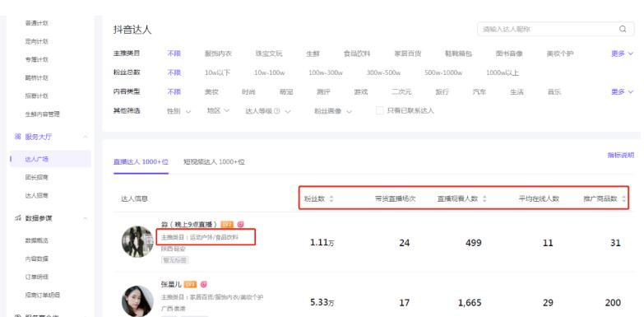This screenshot has width=644, height=317.
Task: Filter fans by 300w-500w
Action: (x=383, y=72)
